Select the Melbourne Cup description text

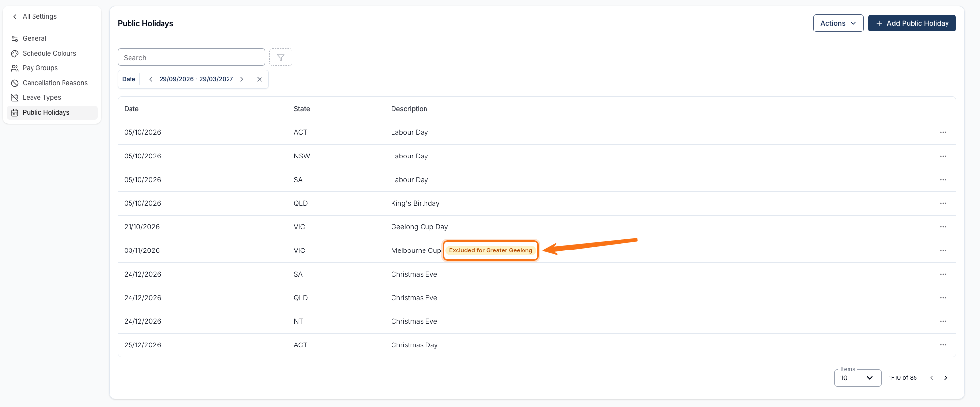coord(416,250)
